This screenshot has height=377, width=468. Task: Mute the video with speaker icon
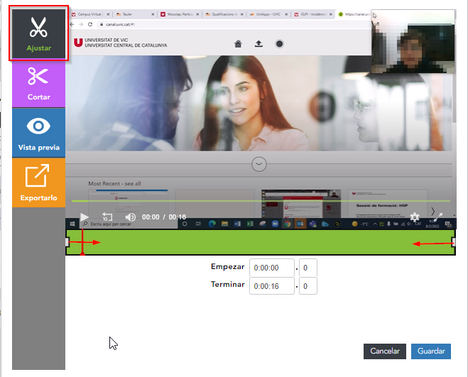point(130,217)
